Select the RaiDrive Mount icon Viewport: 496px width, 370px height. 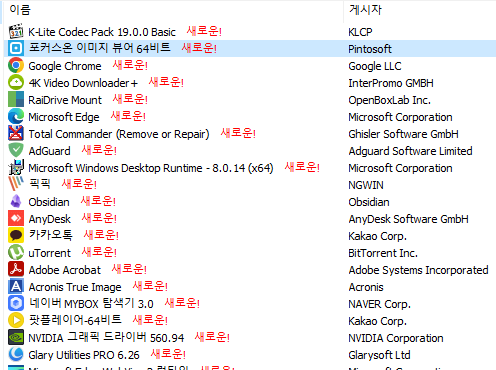[x=16, y=99]
